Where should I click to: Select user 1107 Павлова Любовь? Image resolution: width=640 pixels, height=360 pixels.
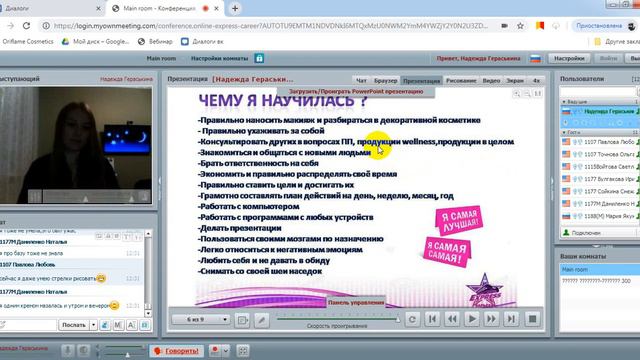(x=600, y=142)
